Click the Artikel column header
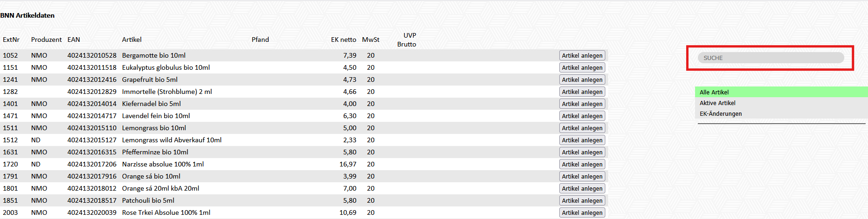The height and width of the screenshot is (219, 868). pos(132,40)
